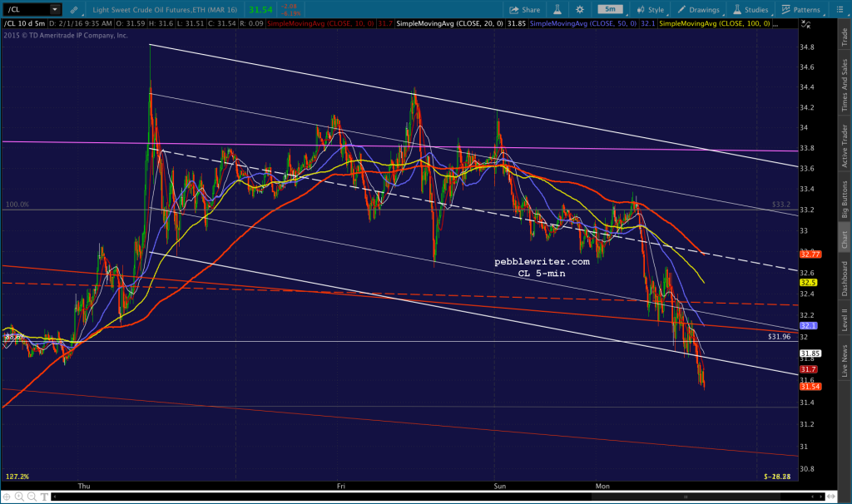The width and height of the screenshot is (852, 504).
Task: Click the SimpleMovingAvg (CLOSE, 10, 0) label
Action: coord(320,23)
